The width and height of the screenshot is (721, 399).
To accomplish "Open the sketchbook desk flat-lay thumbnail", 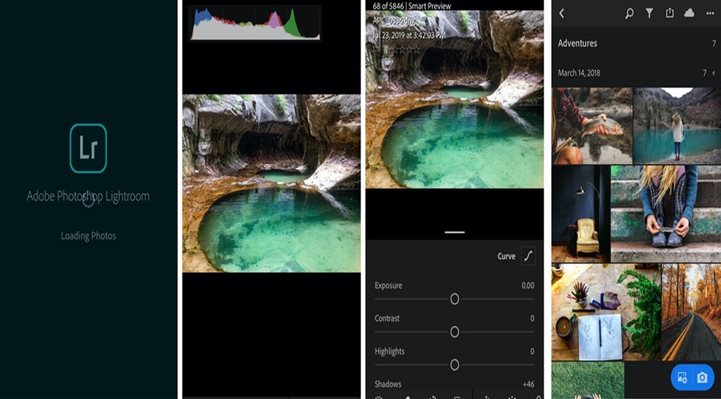I will pyautogui.click(x=607, y=312).
